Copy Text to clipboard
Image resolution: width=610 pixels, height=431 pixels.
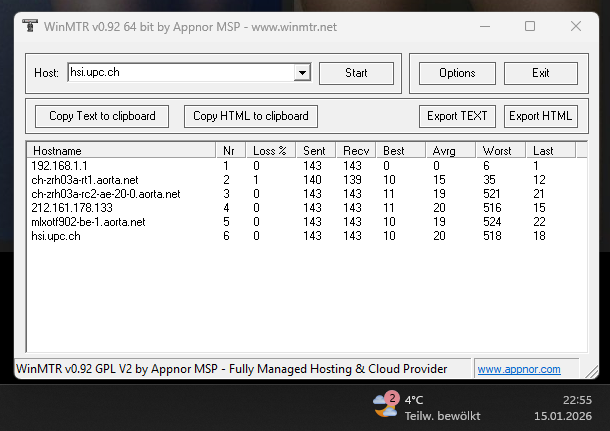coord(102,116)
